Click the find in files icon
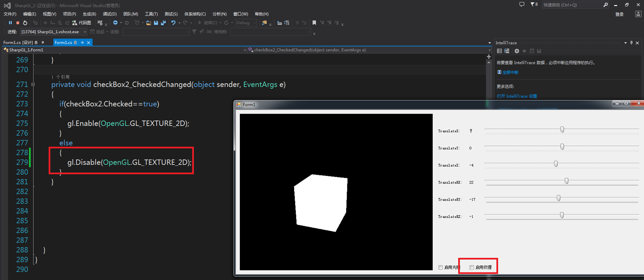 [x=264, y=23]
